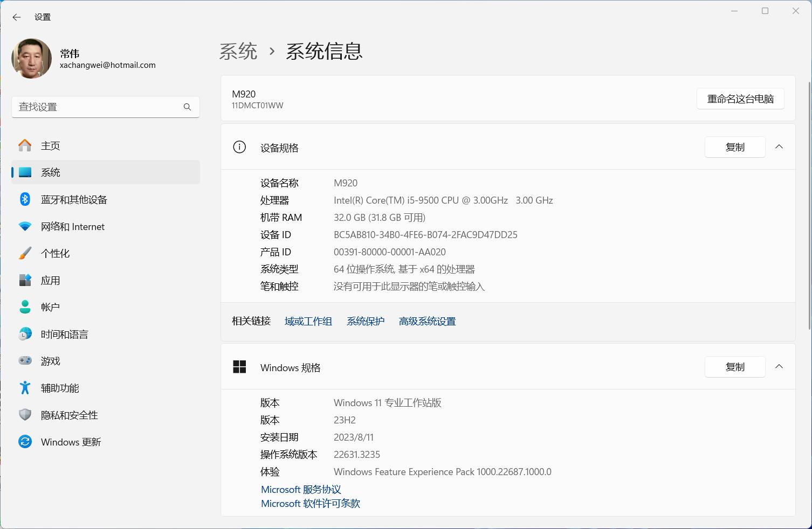Viewport: 812px width, 529px height.
Task: Click the back arrow in Settings header
Action: [x=17, y=17]
